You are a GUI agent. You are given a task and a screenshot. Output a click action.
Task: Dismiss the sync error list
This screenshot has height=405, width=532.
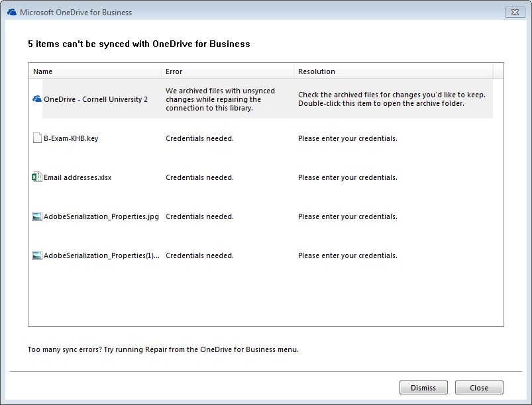[x=423, y=387]
